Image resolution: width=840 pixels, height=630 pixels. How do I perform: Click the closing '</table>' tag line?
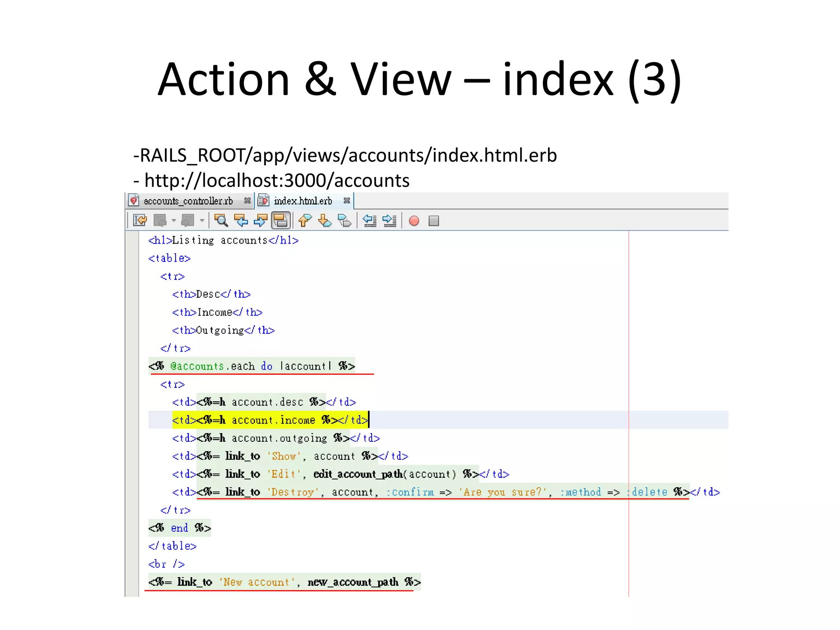(x=172, y=546)
